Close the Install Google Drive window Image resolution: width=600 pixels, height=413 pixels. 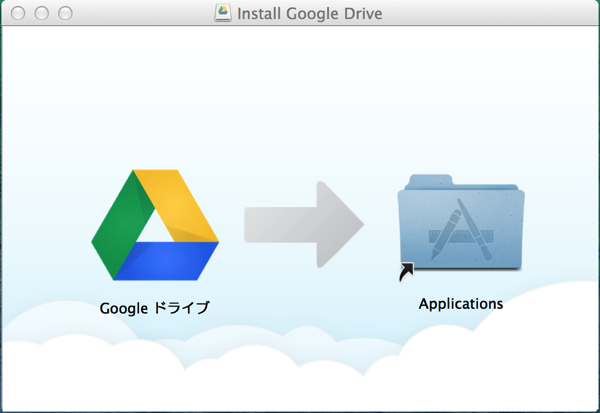[18, 13]
